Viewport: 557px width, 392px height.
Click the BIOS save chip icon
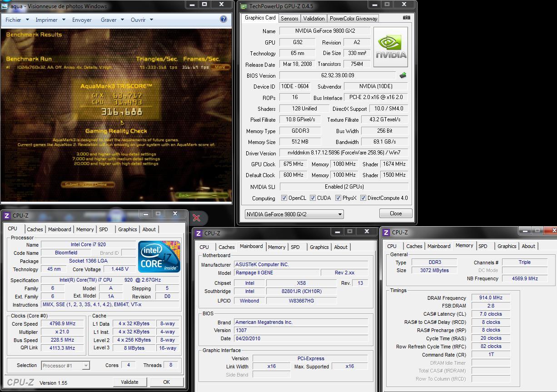tap(403, 75)
